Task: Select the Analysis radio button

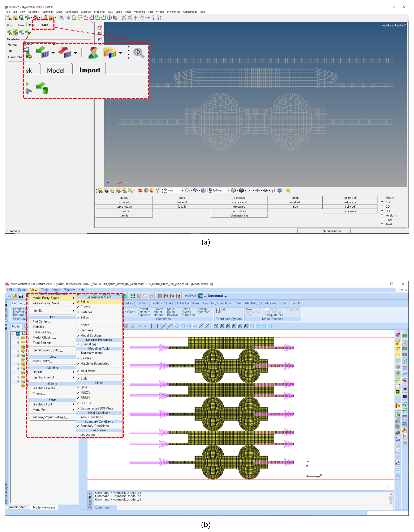Action: pos(382,215)
